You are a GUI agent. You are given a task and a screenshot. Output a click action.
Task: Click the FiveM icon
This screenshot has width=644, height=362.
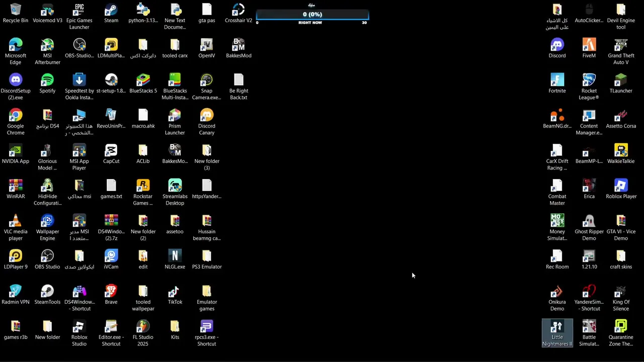point(589,49)
